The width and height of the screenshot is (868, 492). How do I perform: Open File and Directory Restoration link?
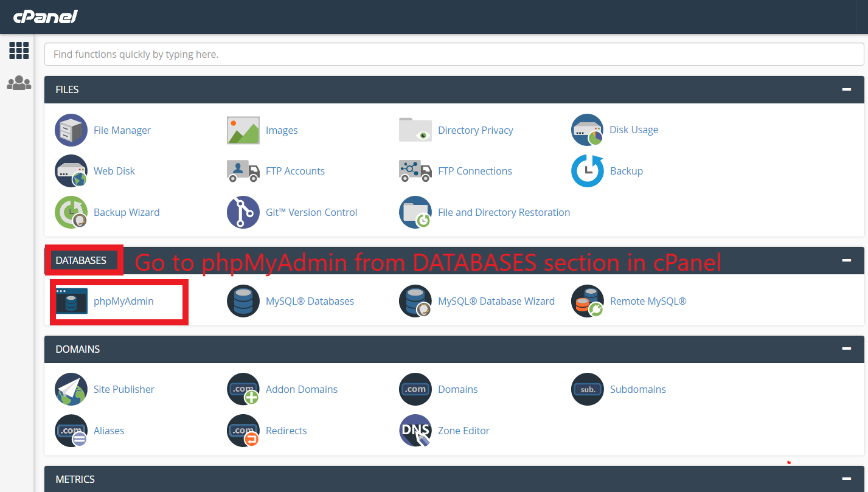504,212
